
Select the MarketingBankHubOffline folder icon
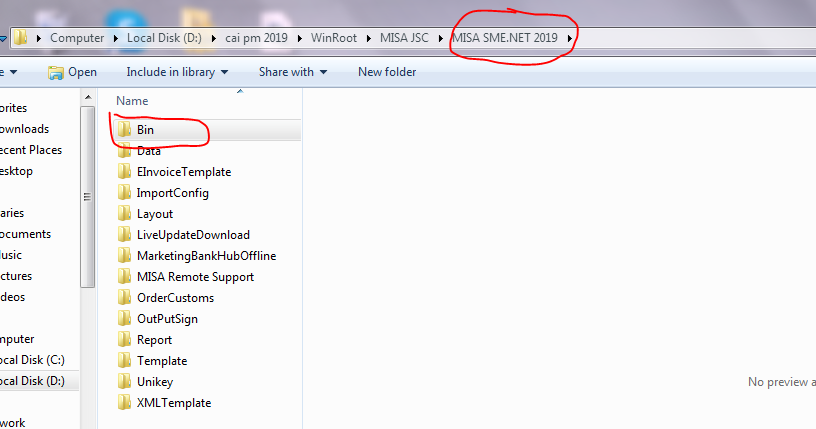click(x=124, y=256)
